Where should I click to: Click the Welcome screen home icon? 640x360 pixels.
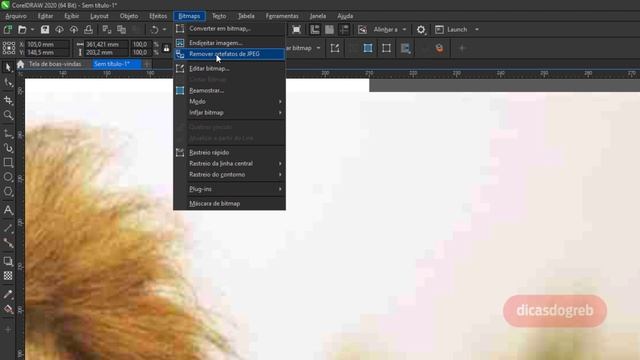[20, 64]
